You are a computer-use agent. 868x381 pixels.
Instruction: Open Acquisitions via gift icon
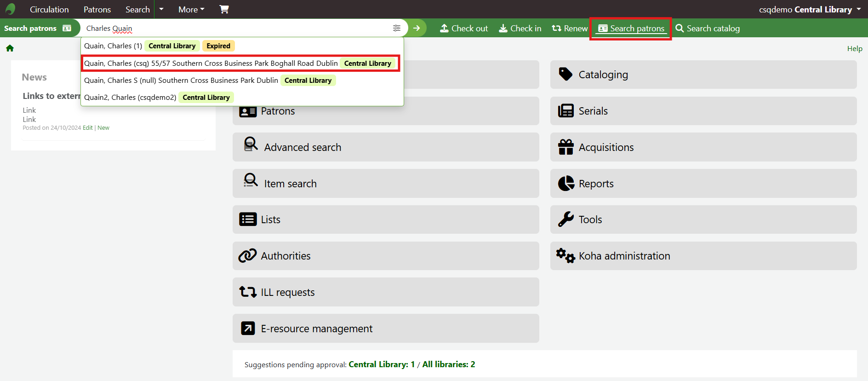565,147
